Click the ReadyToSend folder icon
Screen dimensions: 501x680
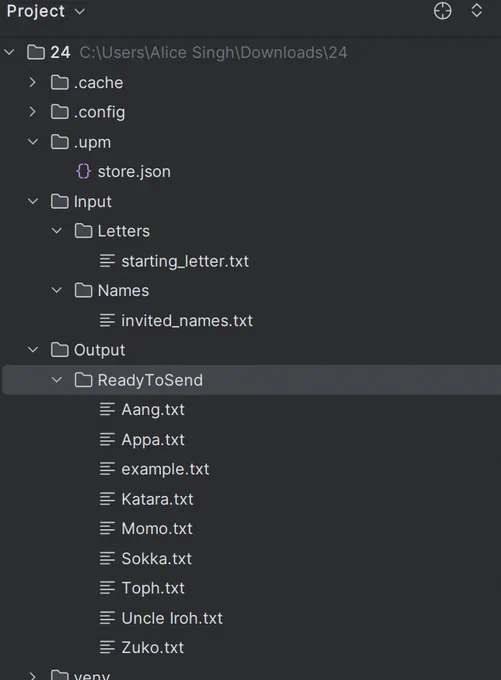(83, 380)
